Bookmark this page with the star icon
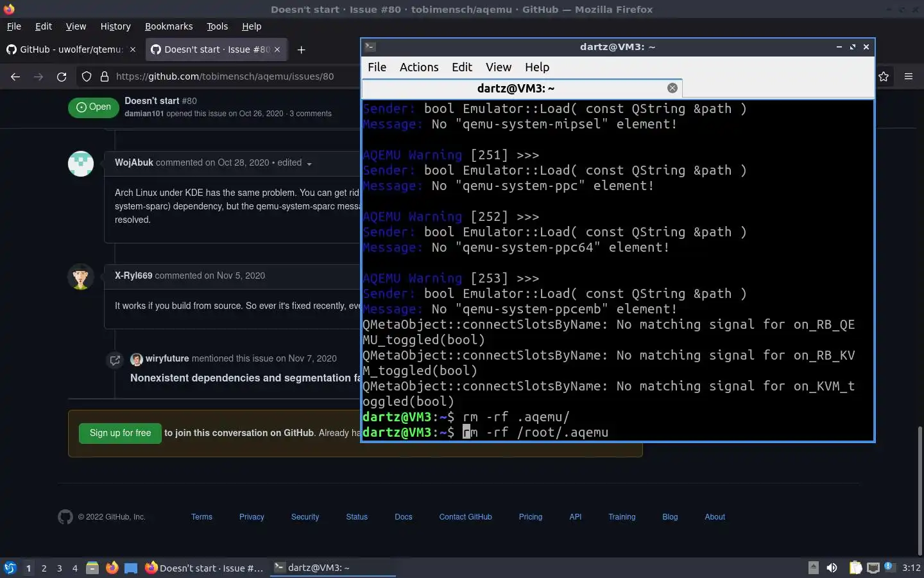Viewport: 924px width, 578px height. 884,76
